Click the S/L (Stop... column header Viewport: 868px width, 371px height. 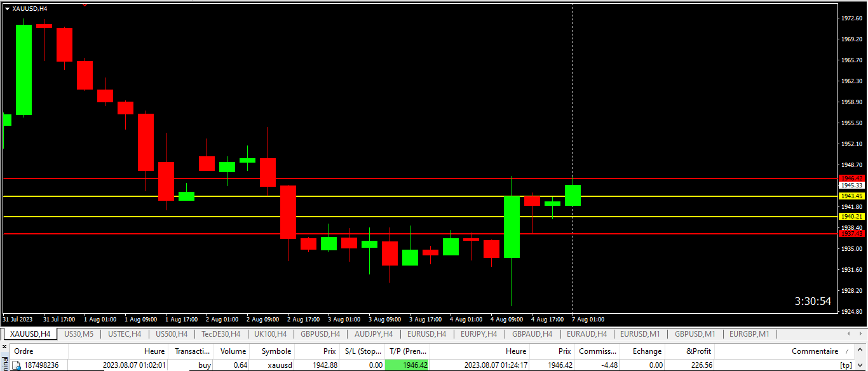362,351
